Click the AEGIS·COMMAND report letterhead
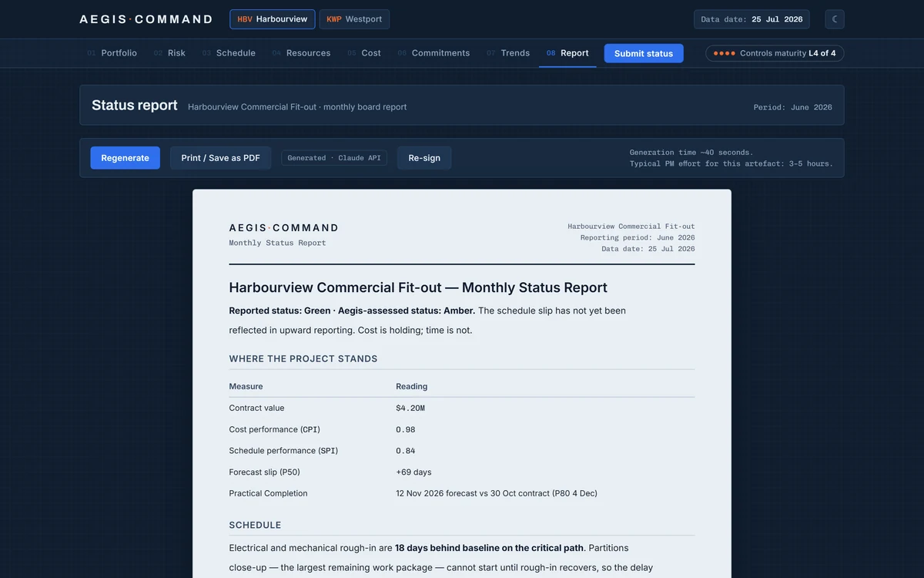924x578 pixels. tap(283, 227)
